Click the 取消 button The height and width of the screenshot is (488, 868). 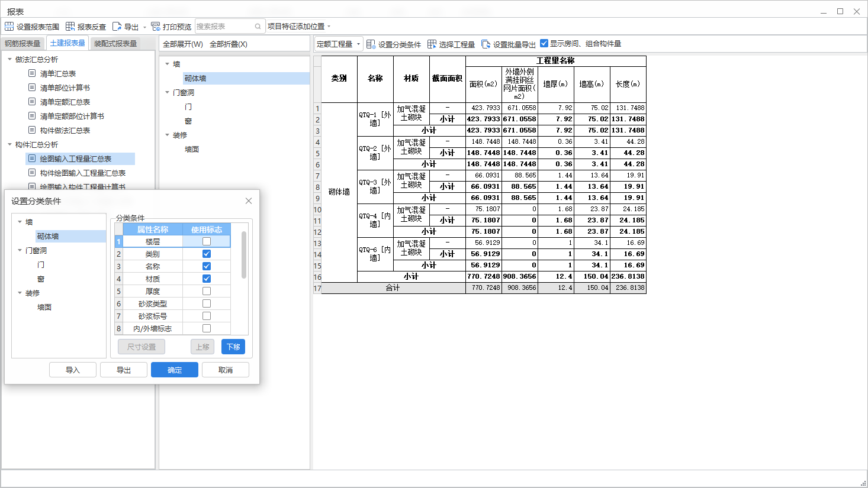[x=226, y=370]
